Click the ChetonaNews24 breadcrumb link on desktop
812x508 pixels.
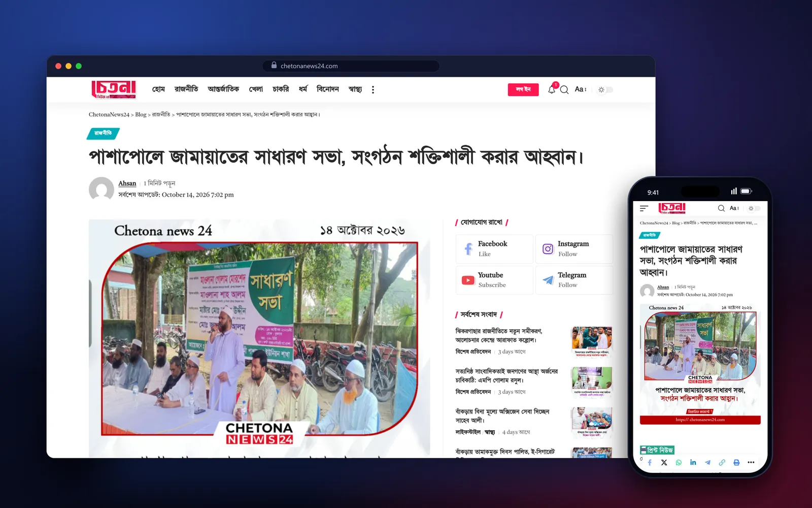click(109, 115)
